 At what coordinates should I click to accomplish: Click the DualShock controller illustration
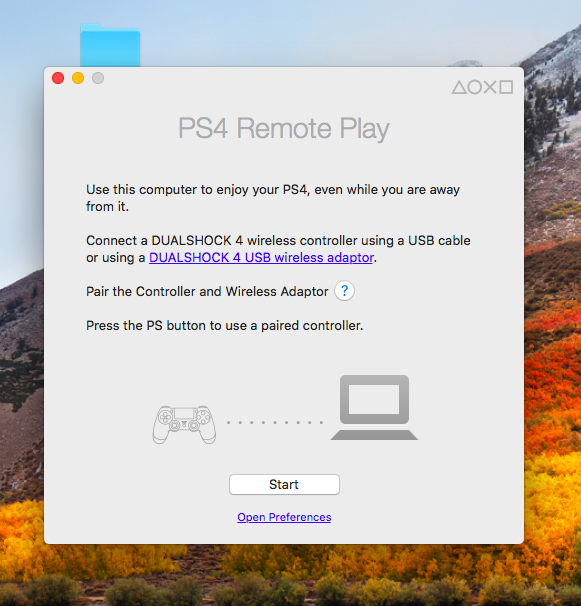[184, 424]
